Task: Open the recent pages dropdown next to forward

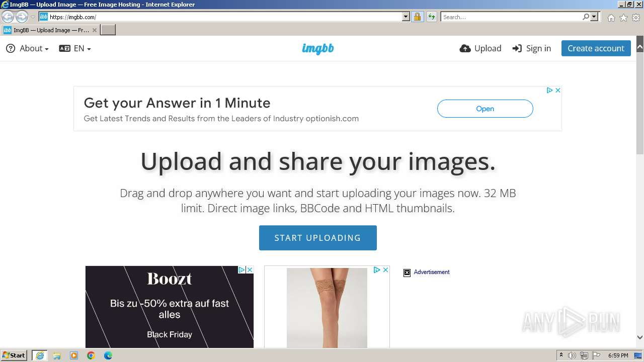Action: click(33, 17)
